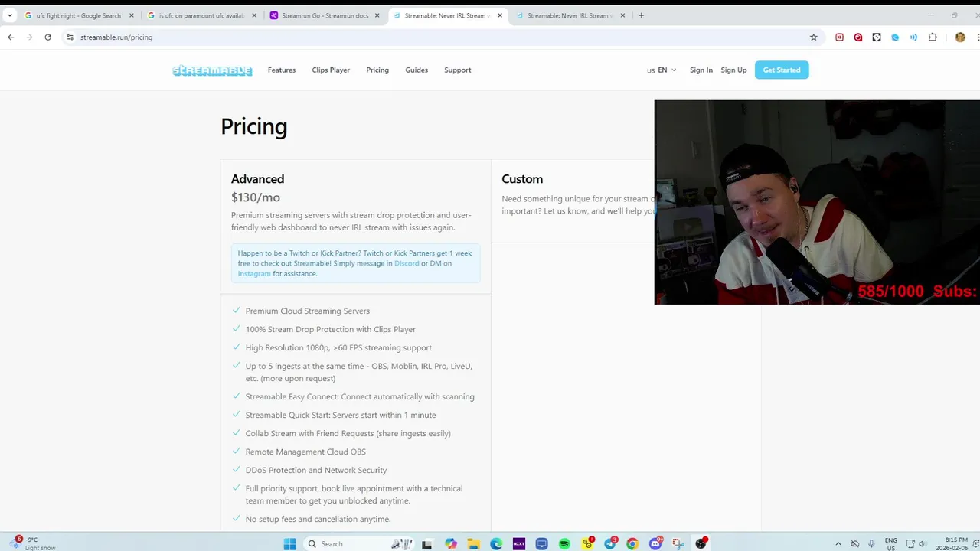The width and height of the screenshot is (980, 551).
Task: Switch to Streamrun Go docs tab
Action: pos(325,15)
